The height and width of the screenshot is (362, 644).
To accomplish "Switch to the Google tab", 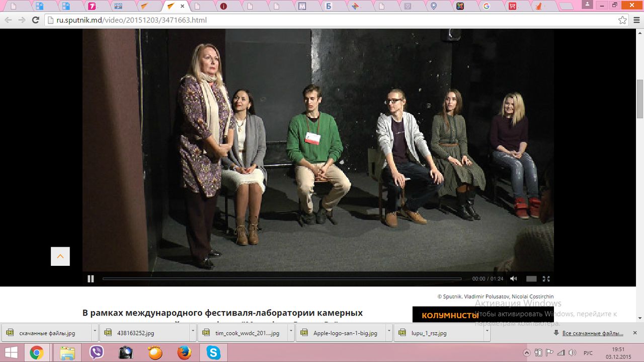I will click(486, 6).
